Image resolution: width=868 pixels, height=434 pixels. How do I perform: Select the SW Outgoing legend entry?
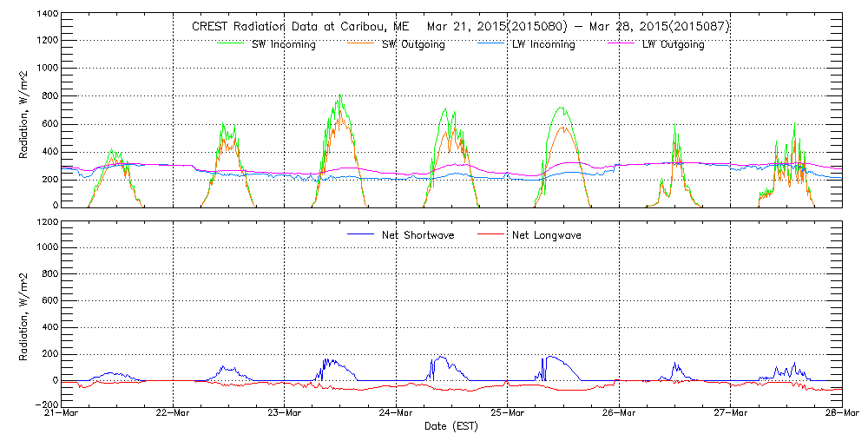[x=413, y=44]
